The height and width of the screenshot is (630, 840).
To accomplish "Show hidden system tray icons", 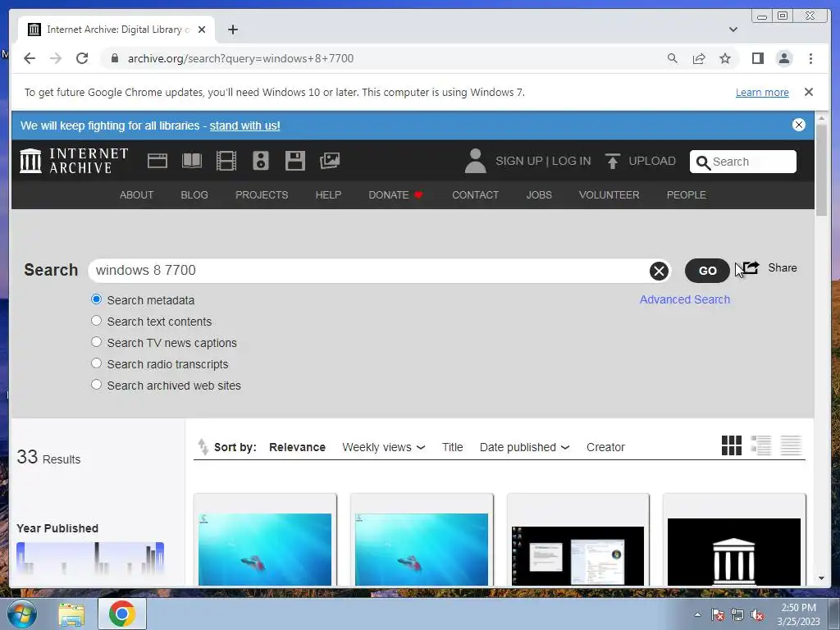I will pyautogui.click(x=697, y=614).
